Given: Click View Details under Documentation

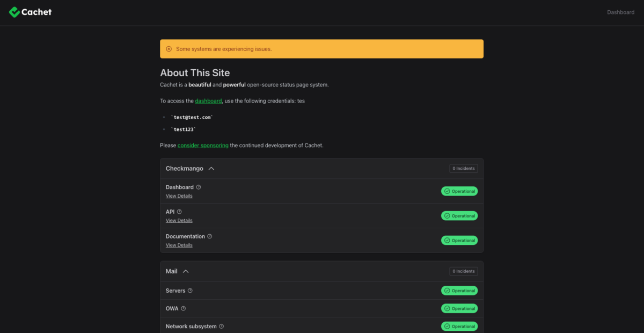Looking at the screenshot, I should point(179,245).
